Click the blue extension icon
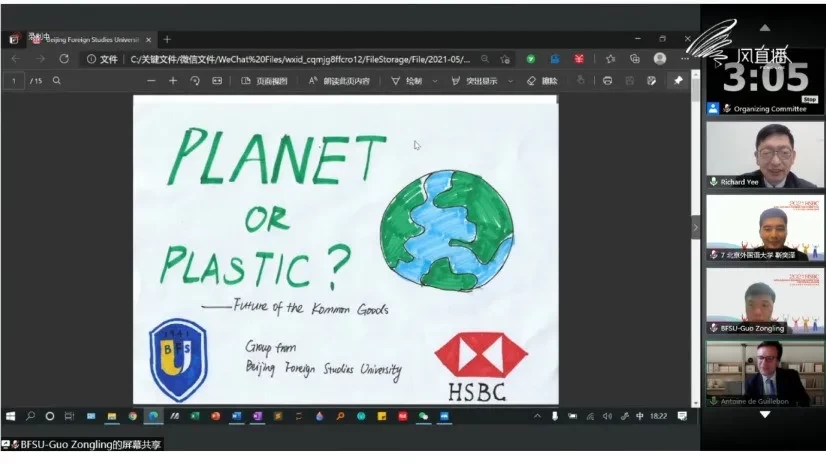 [x=555, y=59]
